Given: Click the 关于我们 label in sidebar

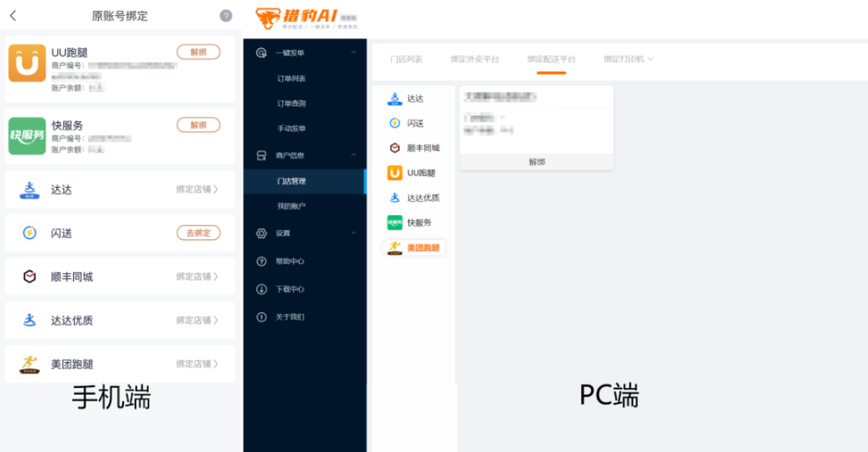Looking at the screenshot, I should tap(290, 317).
